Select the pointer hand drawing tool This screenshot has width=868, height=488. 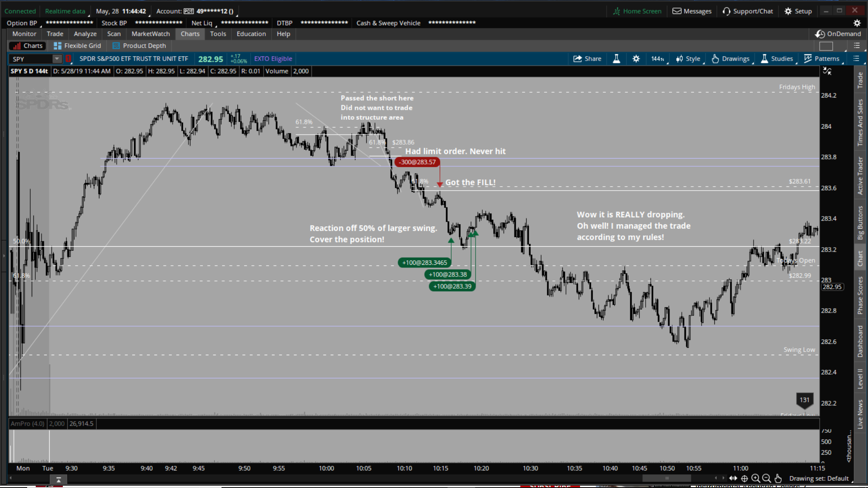pos(778,478)
